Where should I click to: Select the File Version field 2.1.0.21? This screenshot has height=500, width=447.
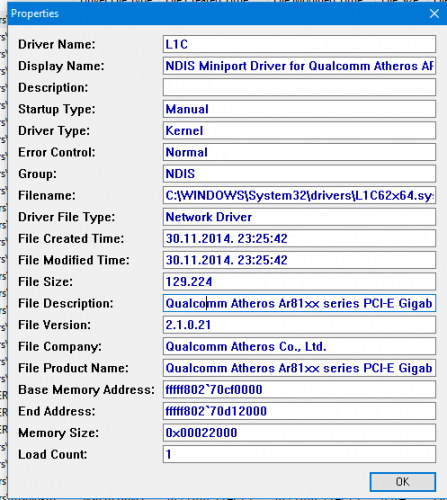click(x=299, y=325)
